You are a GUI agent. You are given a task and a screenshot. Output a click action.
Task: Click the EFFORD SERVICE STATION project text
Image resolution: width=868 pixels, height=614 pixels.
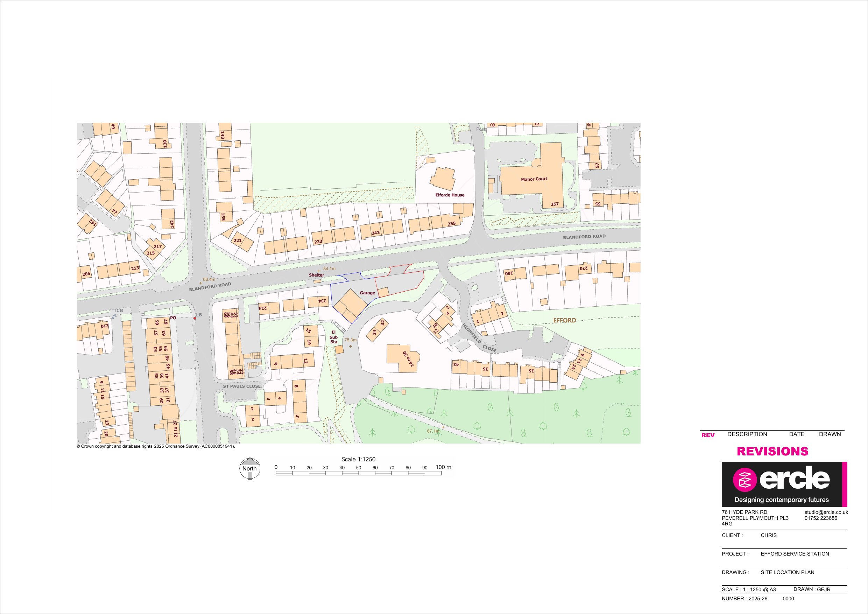795,553
